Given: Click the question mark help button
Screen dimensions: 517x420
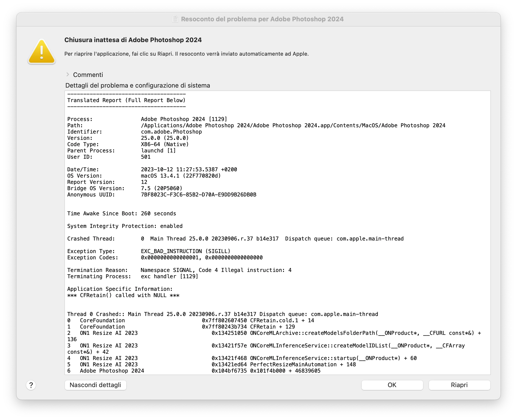Looking at the screenshot, I should pos(31,385).
